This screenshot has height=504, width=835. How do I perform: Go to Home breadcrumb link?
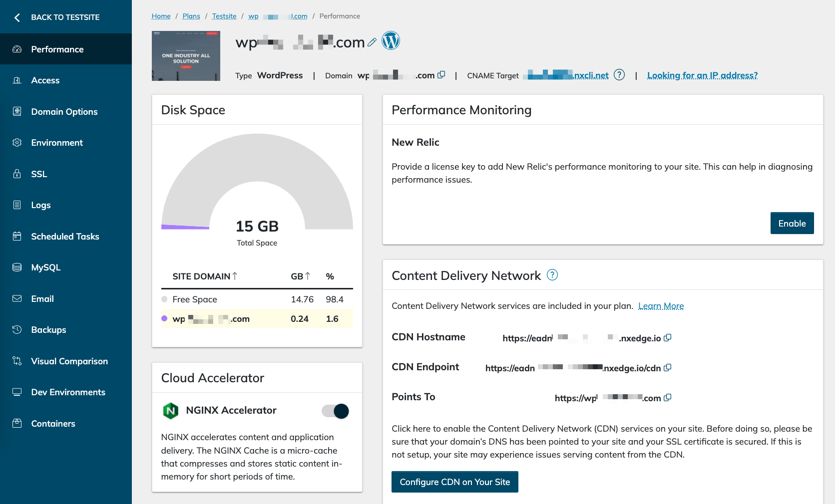coord(161,16)
